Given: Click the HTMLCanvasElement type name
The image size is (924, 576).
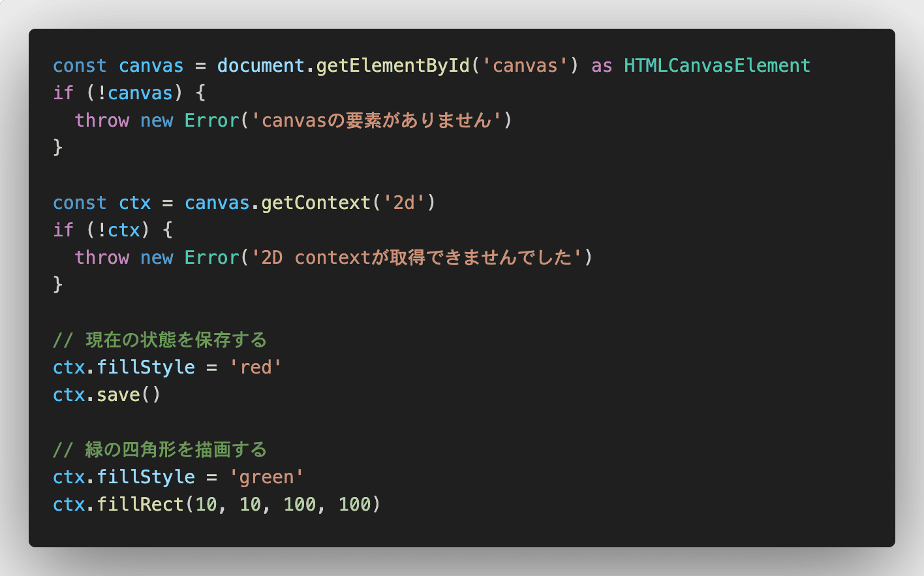Looking at the screenshot, I should [717, 65].
